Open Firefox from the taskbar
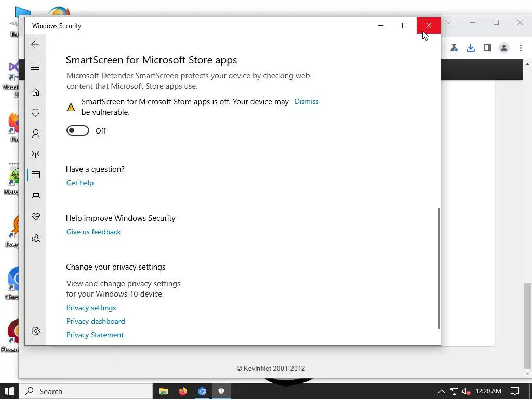532x399 pixels. (x=183, y=391)
